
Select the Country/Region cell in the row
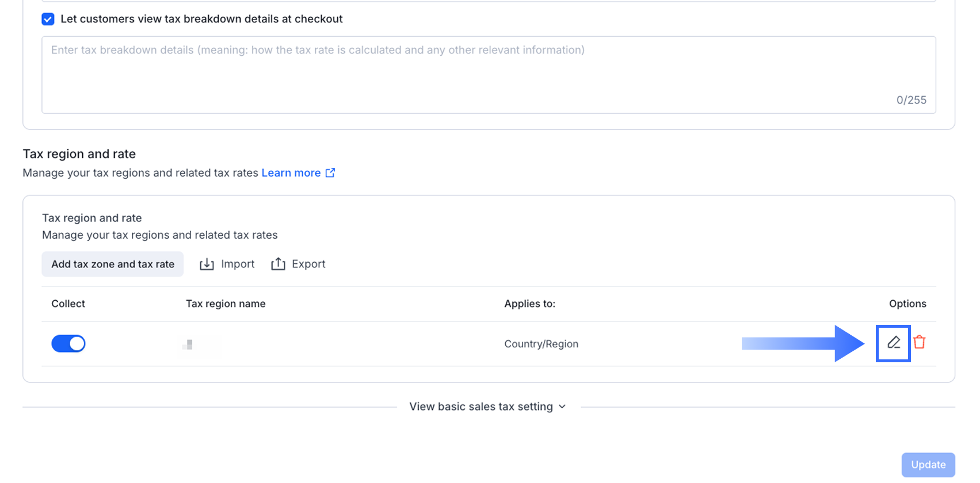tap(541, 344)
